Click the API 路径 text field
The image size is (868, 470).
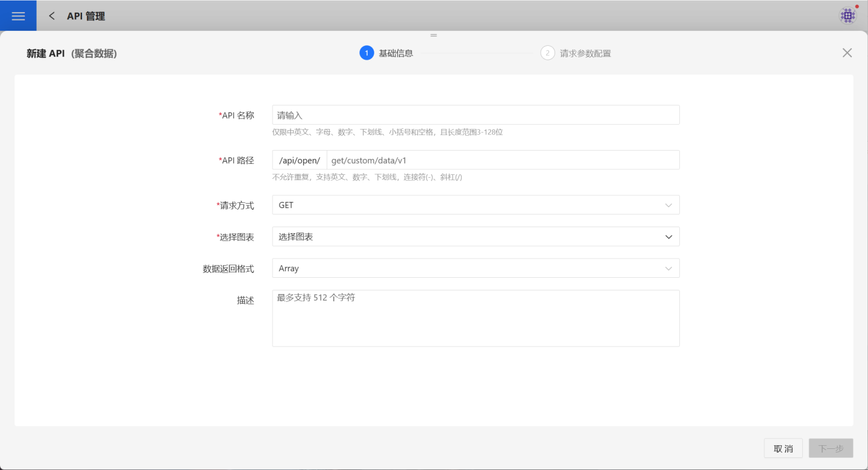point(502,160)
